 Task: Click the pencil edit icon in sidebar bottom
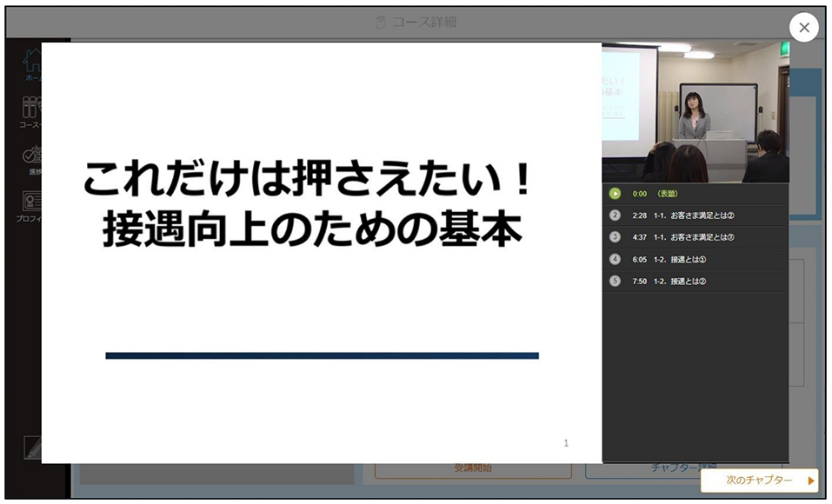[x=32, y=448]
